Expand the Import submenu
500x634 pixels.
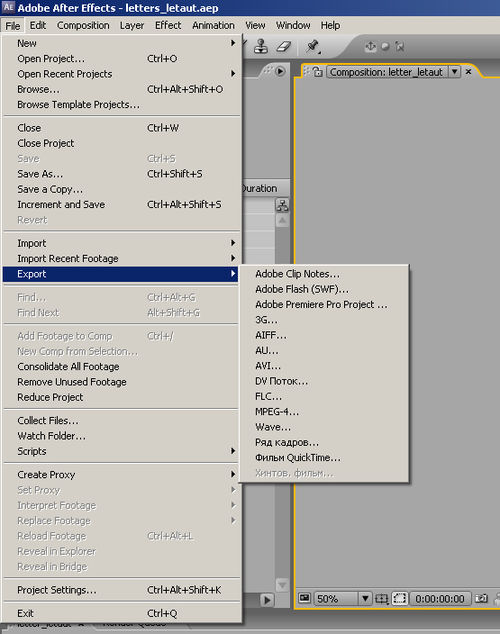click(x=121, y=243)
